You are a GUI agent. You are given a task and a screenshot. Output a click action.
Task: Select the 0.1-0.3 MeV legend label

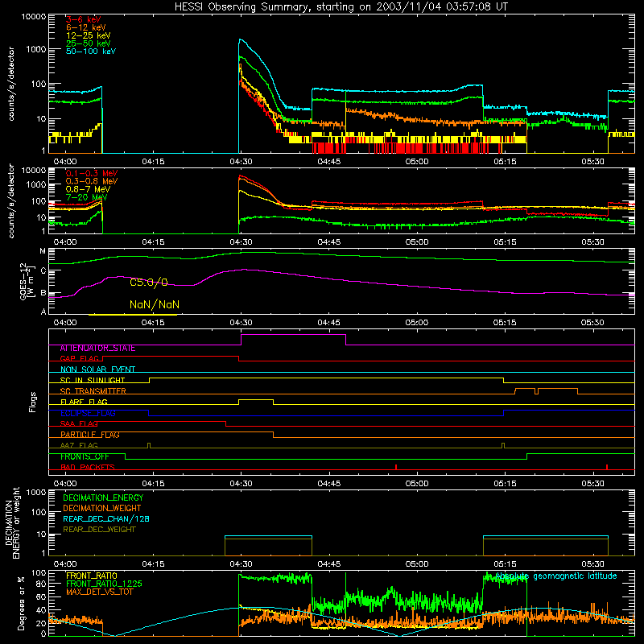92,173
